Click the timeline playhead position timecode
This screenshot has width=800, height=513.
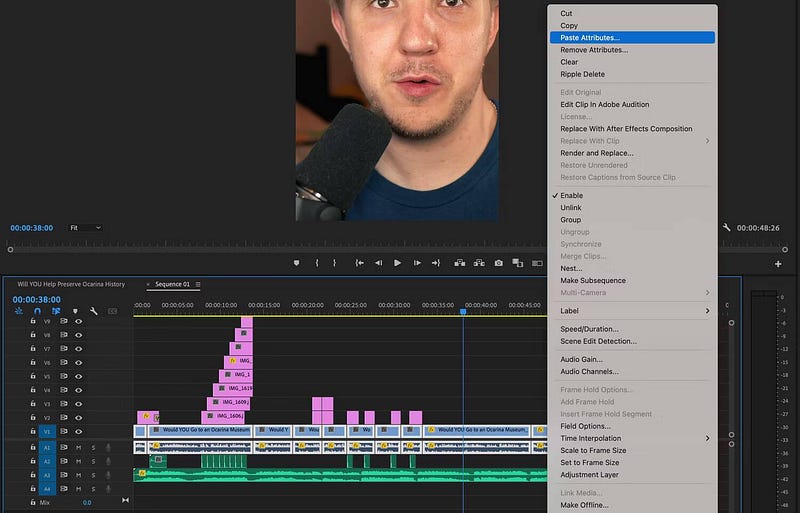[x=37, y=299]
